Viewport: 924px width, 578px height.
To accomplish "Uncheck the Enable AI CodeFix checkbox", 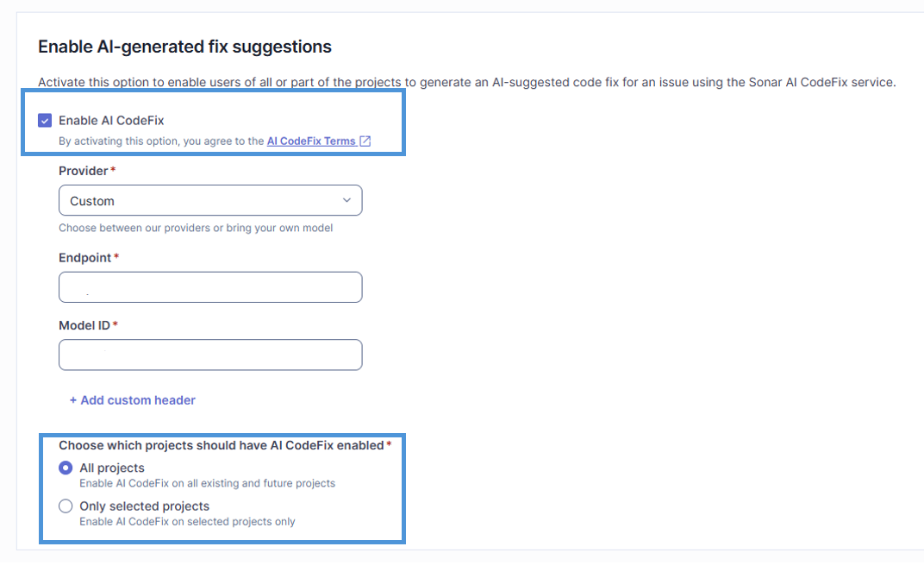I will click(x=45, y=120).
